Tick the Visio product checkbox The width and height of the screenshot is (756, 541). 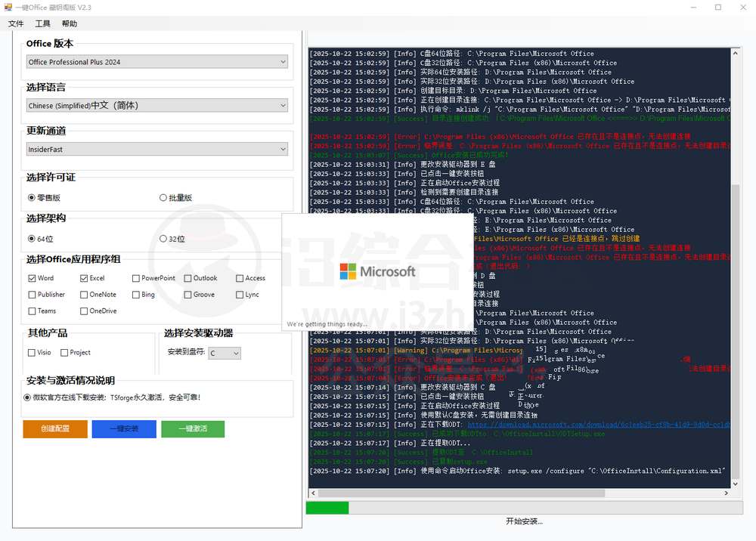tap(32, 352)
